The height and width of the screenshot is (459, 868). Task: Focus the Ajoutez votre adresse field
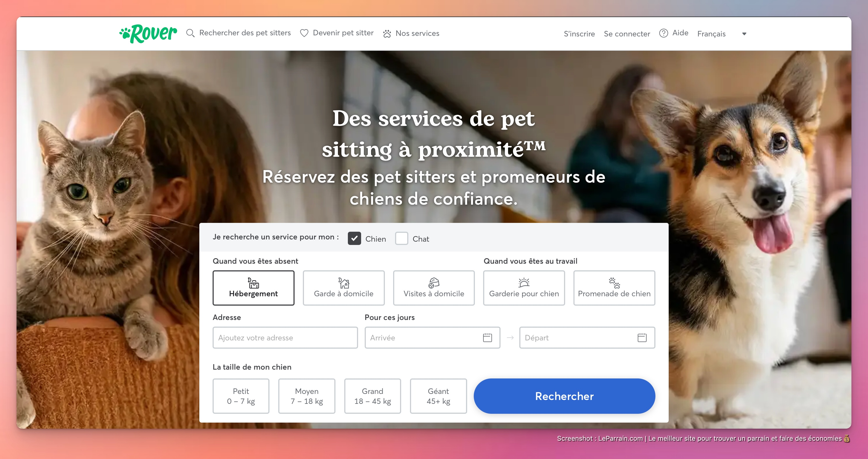pyautogui.click(x=285, y=337)
